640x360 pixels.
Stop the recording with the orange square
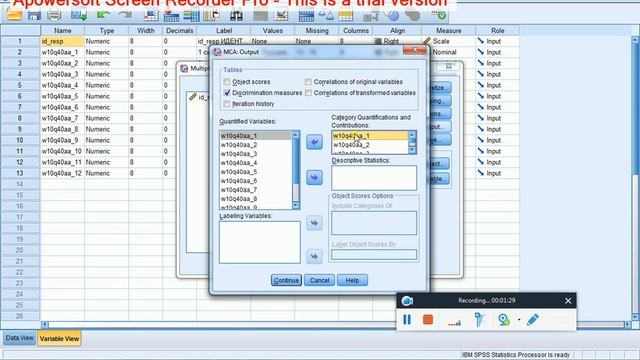428,319
